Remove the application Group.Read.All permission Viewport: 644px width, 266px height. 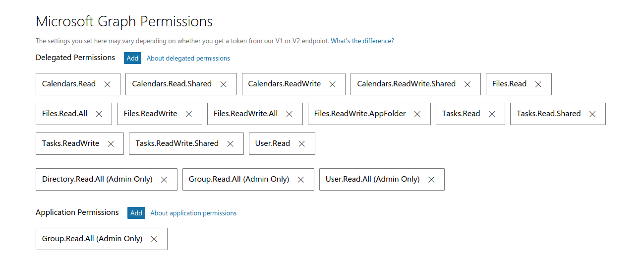tap(154, 239)
